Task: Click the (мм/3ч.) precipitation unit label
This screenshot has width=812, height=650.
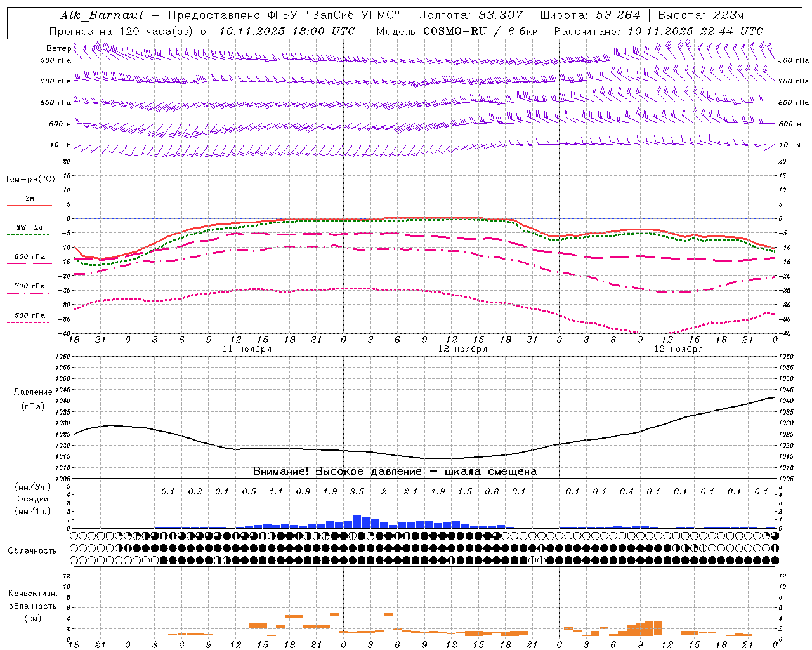Action: (x=32, y=487)
